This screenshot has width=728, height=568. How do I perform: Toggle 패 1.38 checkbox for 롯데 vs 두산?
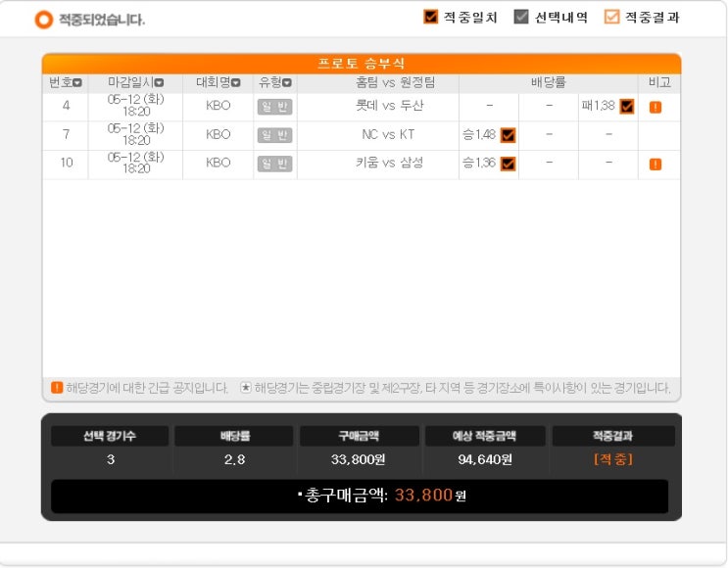627,107
